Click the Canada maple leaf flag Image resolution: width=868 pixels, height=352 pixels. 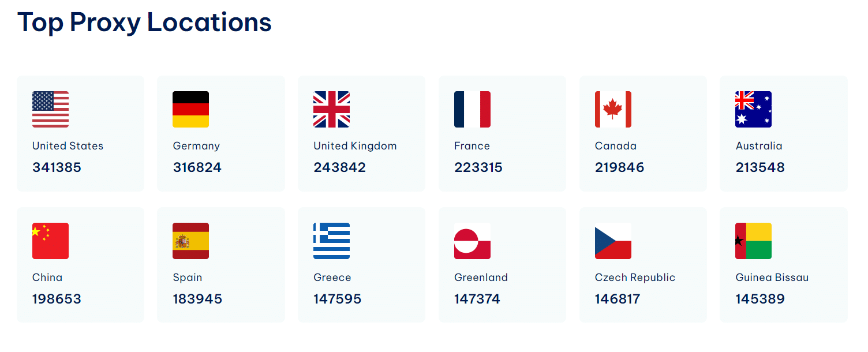point(613,109)
